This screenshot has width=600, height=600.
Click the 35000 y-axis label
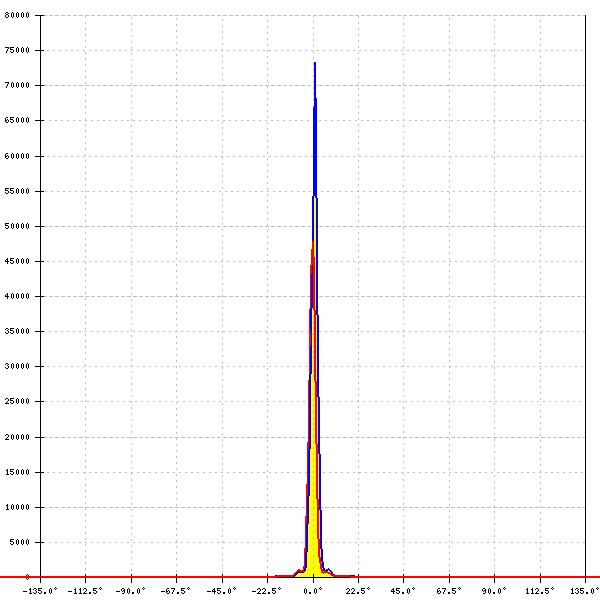click(x=17, y=331)
